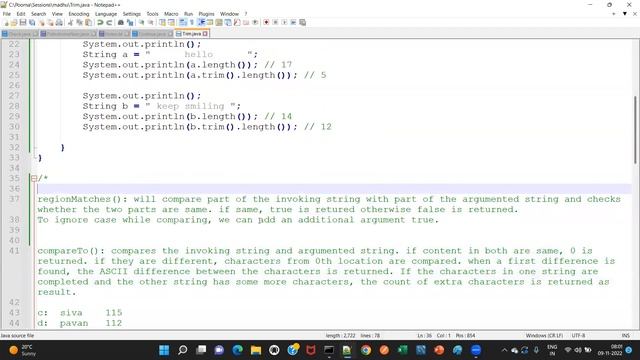The width and height of the screenshot is (640, 360).
Task: Close the Trim.java tab with its X
Action: [205, 34]
